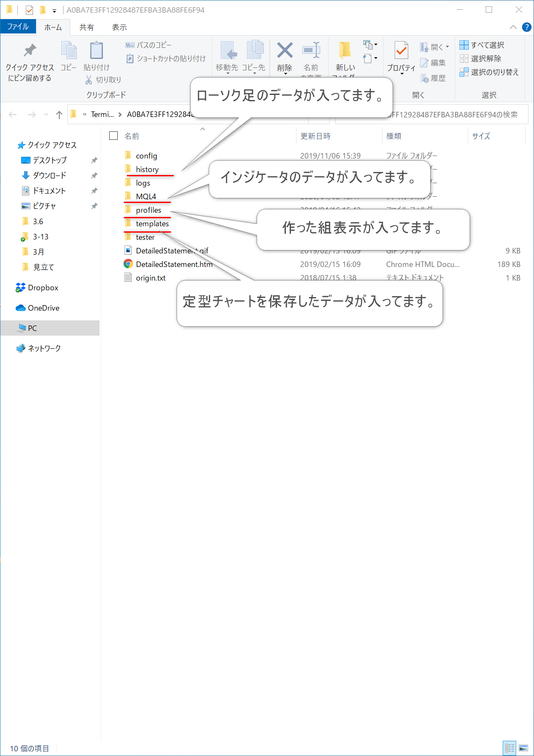The width and height of the screenshot is (534, 756).
Task: Click the Properties (プロパティ) icon
Action: pos(401,52)
